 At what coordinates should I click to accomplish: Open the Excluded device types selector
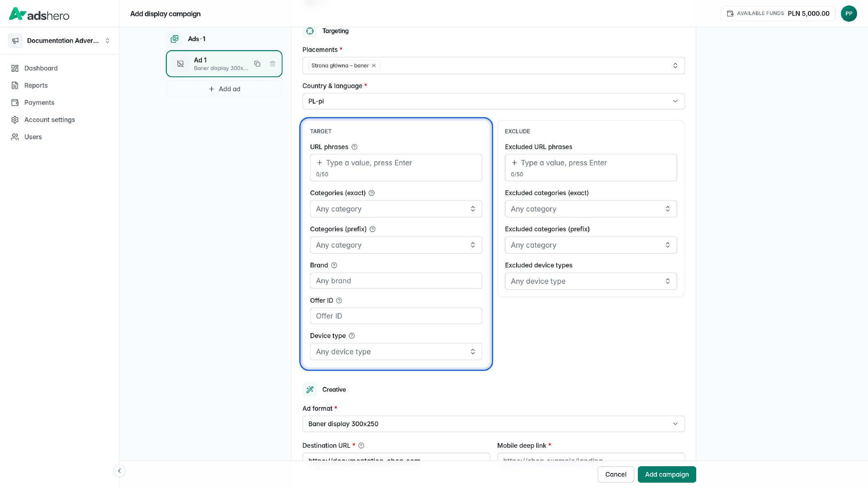point(591,281)
